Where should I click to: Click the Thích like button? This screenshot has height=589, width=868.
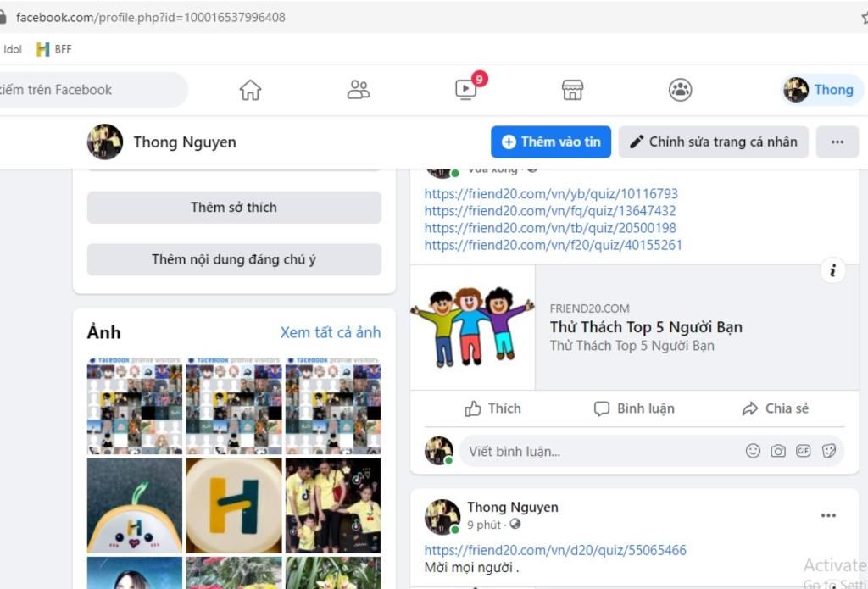point(492,408)
